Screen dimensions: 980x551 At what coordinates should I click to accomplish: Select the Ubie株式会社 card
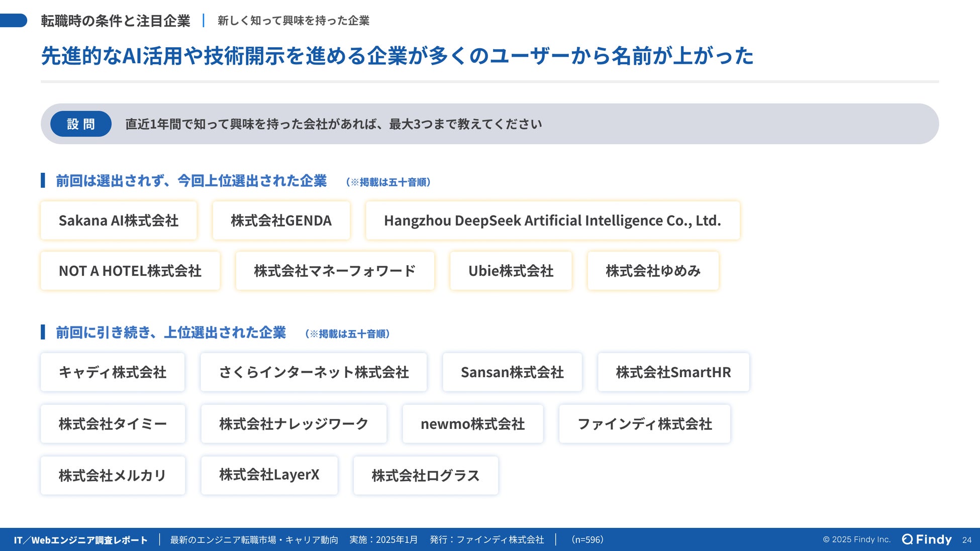coord(511,271)
